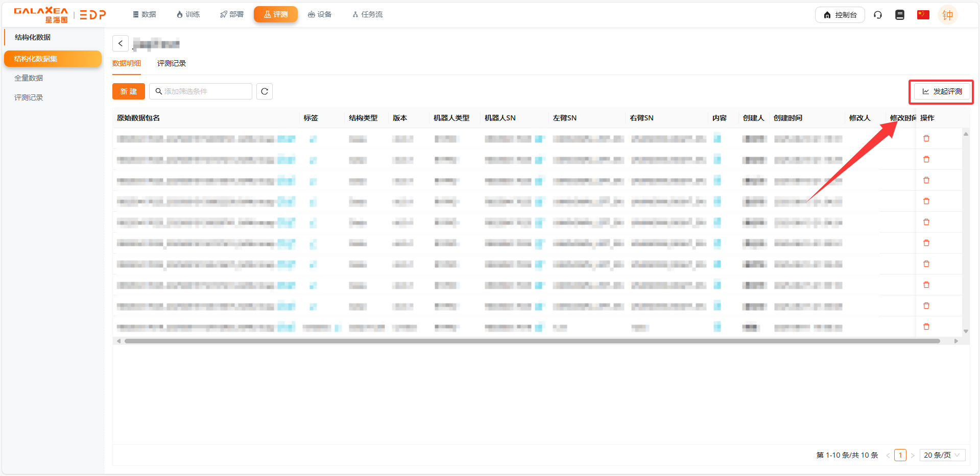Click the 发起评测 button

941,91
